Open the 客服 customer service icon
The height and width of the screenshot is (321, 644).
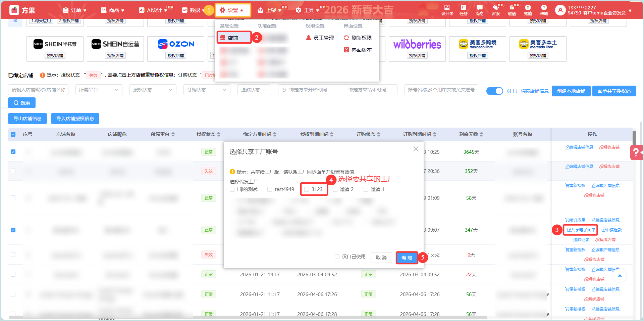coord(496,10)
